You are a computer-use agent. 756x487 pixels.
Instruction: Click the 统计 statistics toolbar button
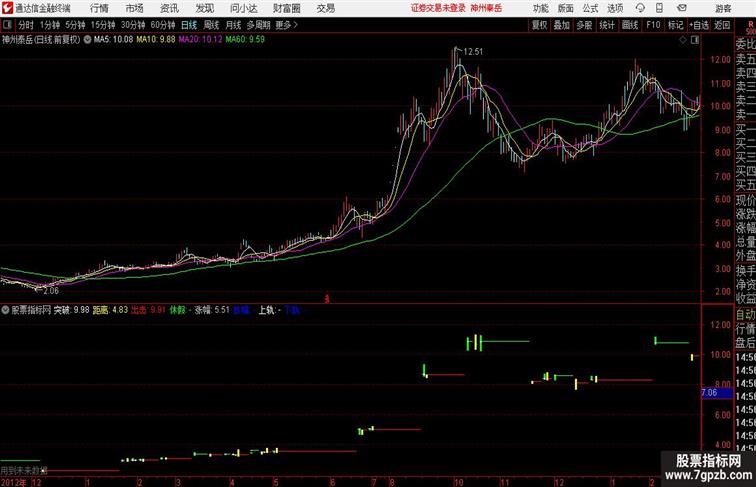(607, 25)
